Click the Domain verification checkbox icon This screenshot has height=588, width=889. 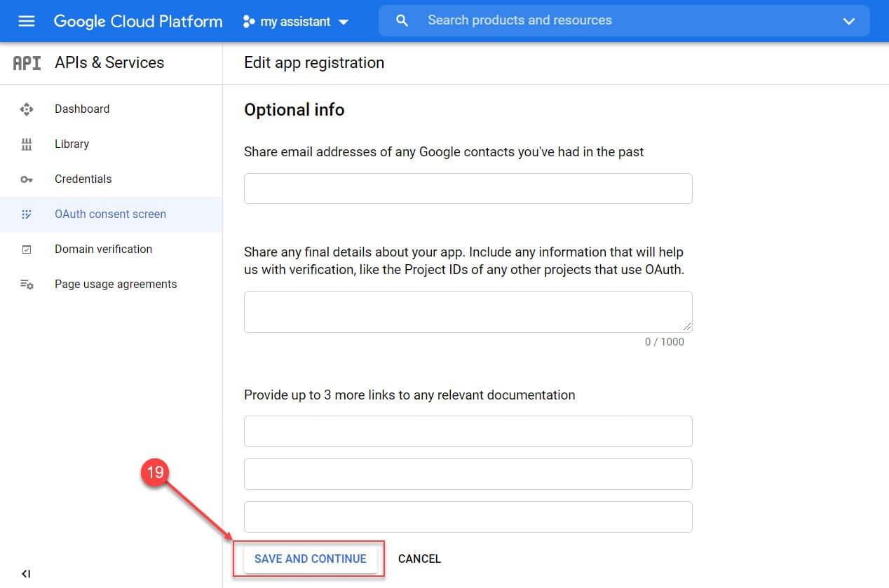click(x=26, y=249)
